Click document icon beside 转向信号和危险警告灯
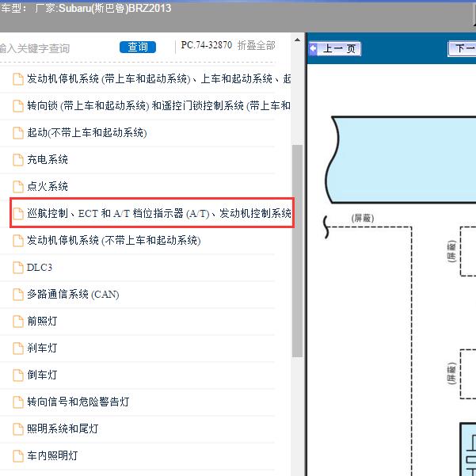Image resolution: width=476 pixels, height=476 pixels. coord(18,402)
